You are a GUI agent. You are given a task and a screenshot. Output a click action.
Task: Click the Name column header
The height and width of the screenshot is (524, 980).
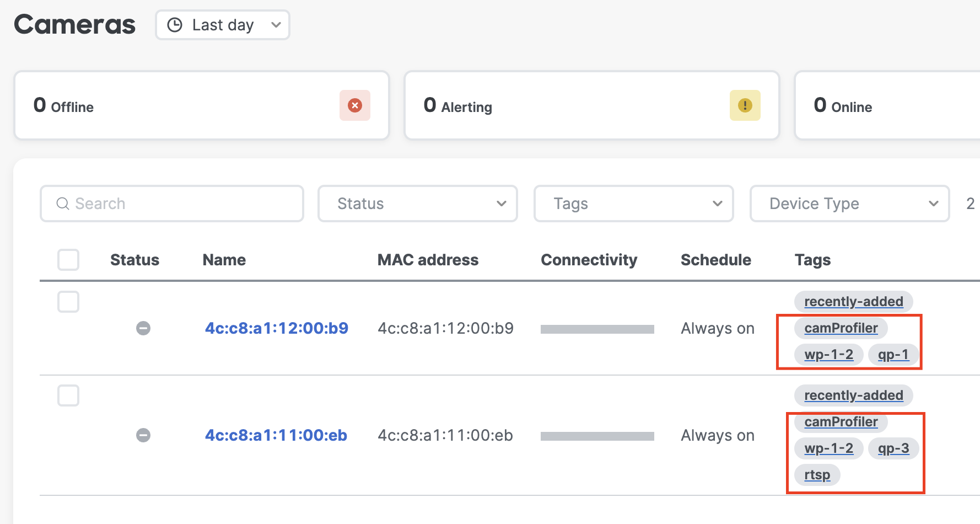(x=224, y=260)
